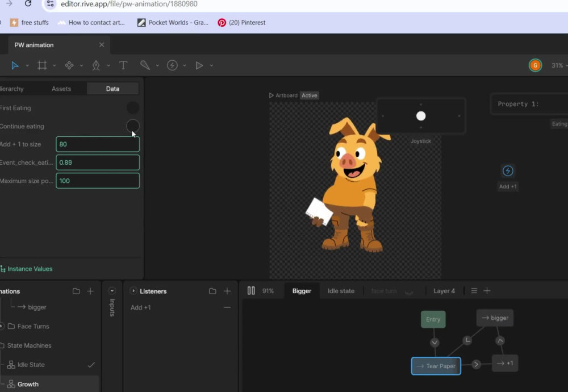Add new listener plus icon
This screenshot has width=568, height=392.
coord(227,291)
